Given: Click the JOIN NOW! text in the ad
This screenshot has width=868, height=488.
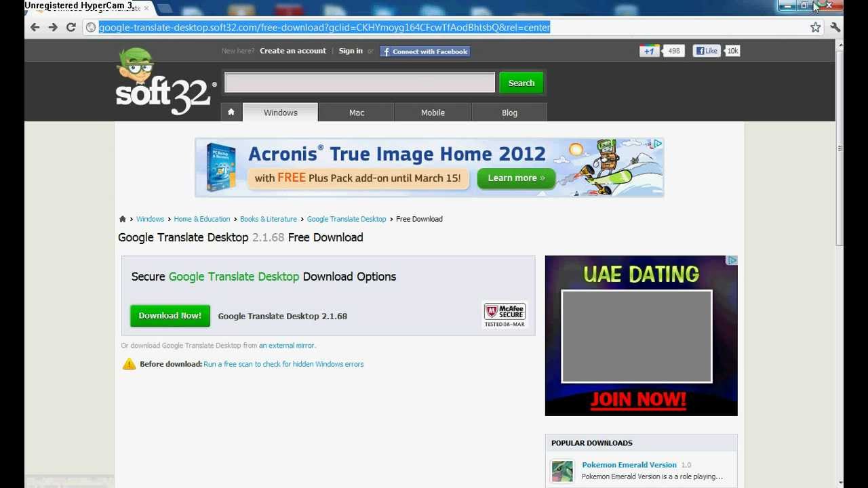Looking at the screenshot, I should (x=638, y=400).
